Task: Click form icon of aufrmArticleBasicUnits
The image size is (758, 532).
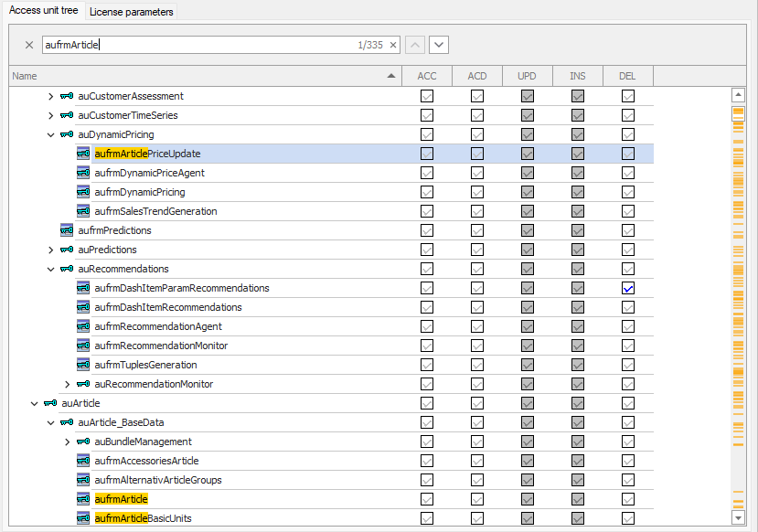Action: pyautogui.click(x=83, y=518)
